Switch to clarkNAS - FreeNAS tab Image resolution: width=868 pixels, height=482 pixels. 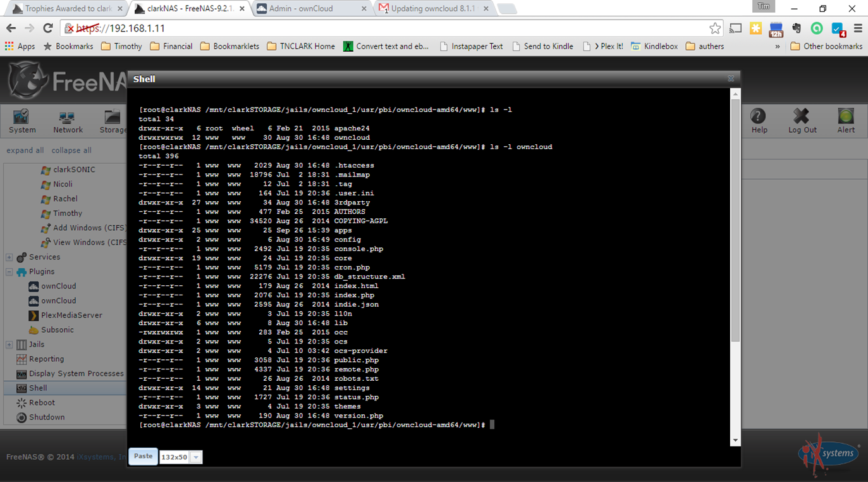(x=188, y=9)
